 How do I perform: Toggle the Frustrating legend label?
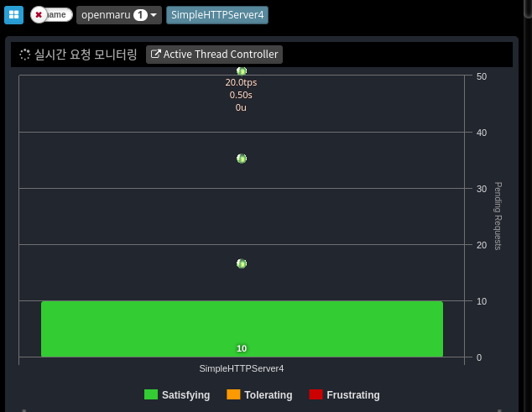(352, 394)
